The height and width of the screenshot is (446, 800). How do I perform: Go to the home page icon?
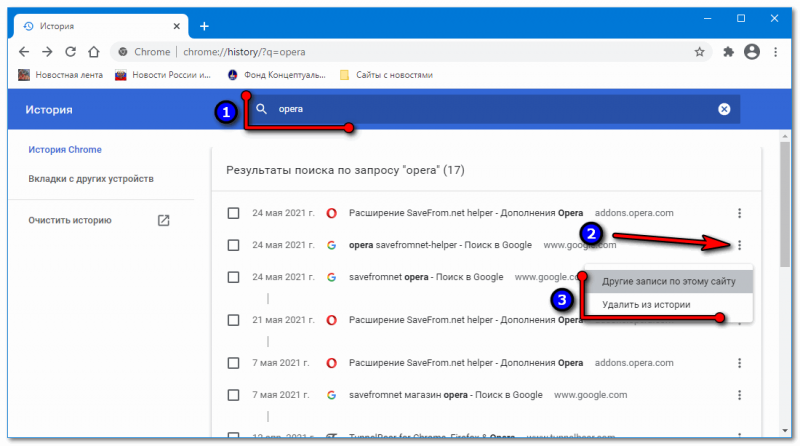click(x=93, y=51)
